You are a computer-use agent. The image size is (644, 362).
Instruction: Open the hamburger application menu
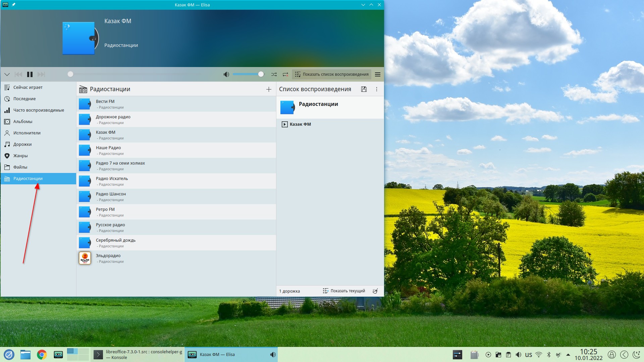coord(378,74)
